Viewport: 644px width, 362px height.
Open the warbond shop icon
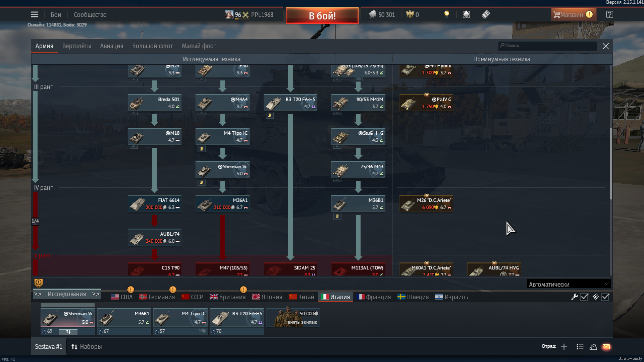466,14
